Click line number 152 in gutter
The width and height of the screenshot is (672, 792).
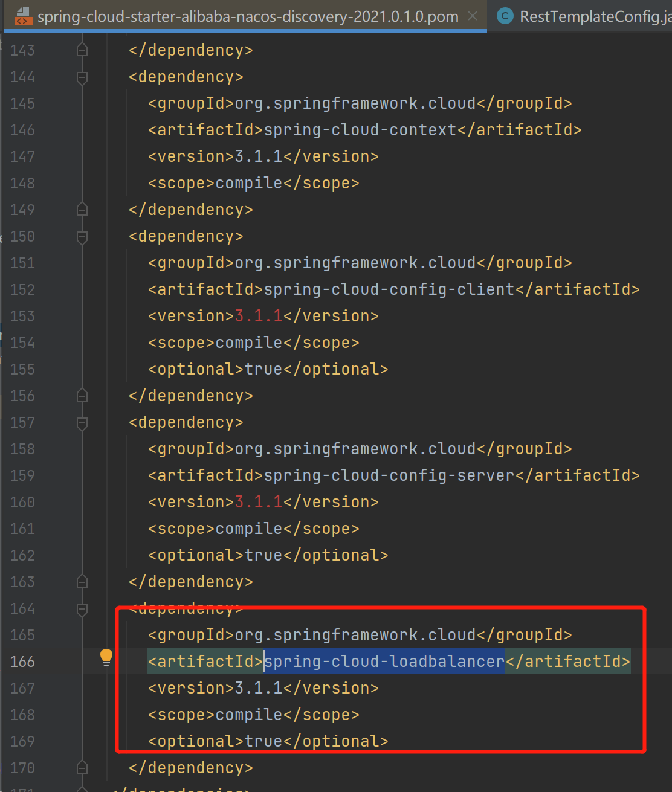[x=22, y=289]
